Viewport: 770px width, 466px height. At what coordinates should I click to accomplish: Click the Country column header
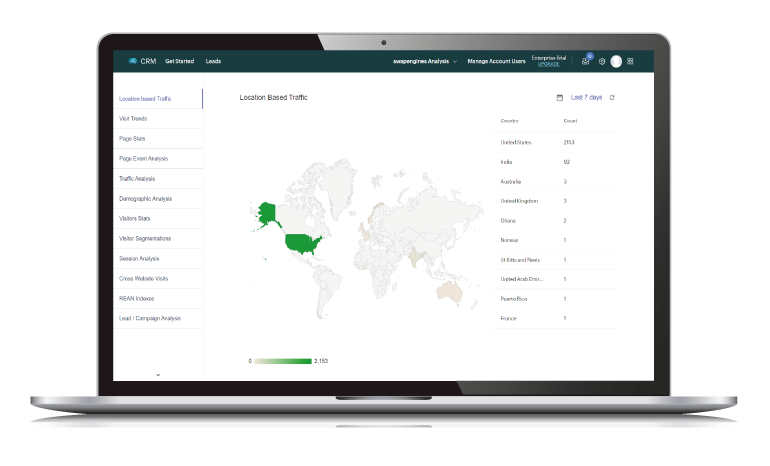509,121
